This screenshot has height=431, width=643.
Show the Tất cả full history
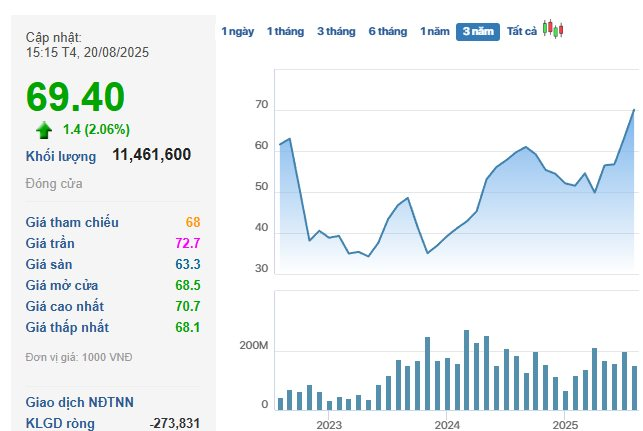tap(521, 32)
